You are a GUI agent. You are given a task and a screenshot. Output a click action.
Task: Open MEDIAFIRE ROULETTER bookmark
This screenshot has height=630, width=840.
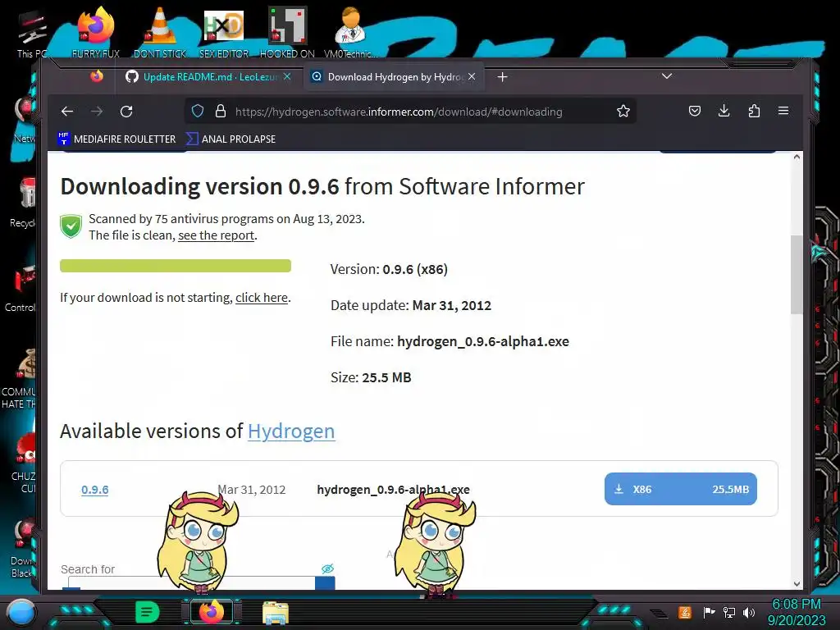pos(116,139)
